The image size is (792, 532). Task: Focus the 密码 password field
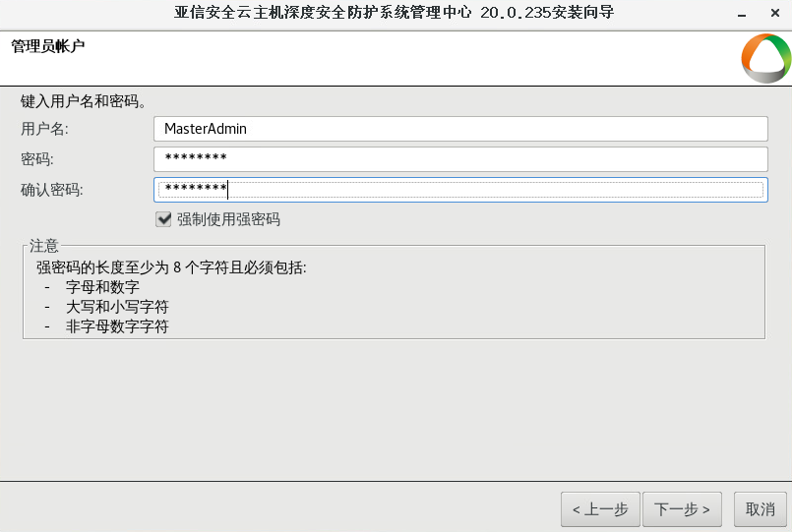[x=460, y=159]
